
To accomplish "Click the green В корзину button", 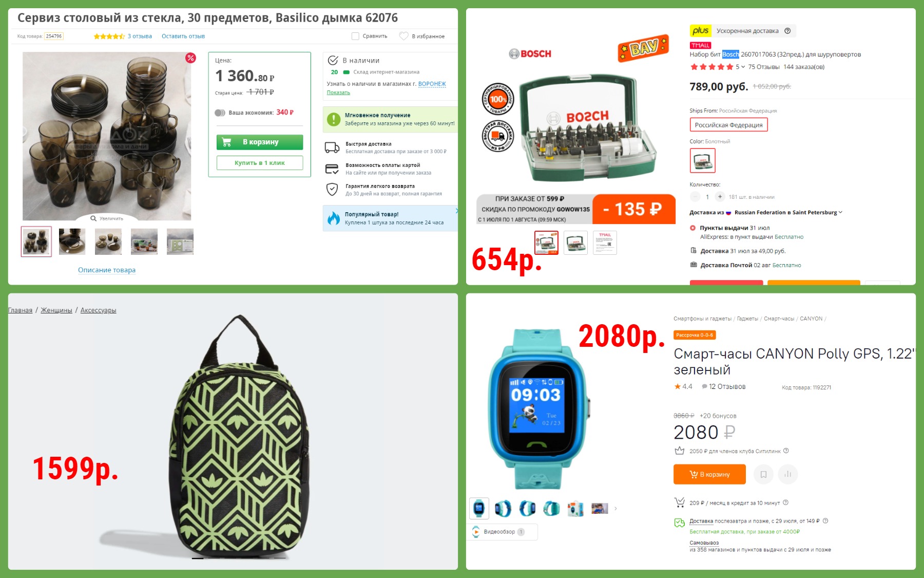I will (x=260, y=142).
